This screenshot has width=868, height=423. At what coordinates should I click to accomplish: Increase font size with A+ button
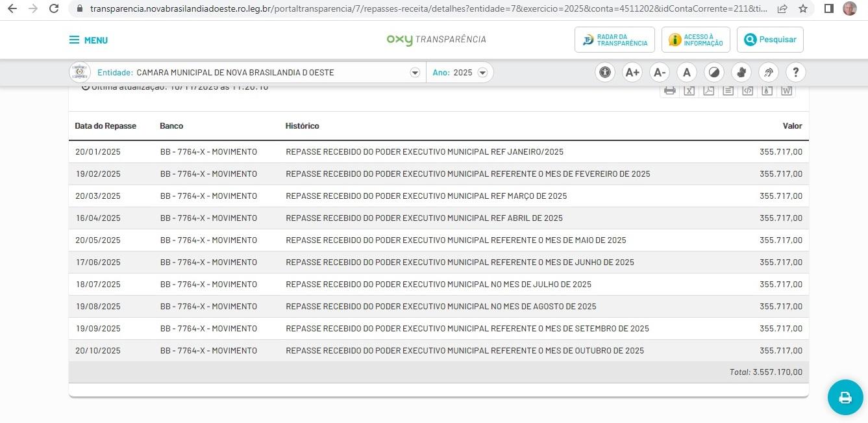[x=632, y=72]
